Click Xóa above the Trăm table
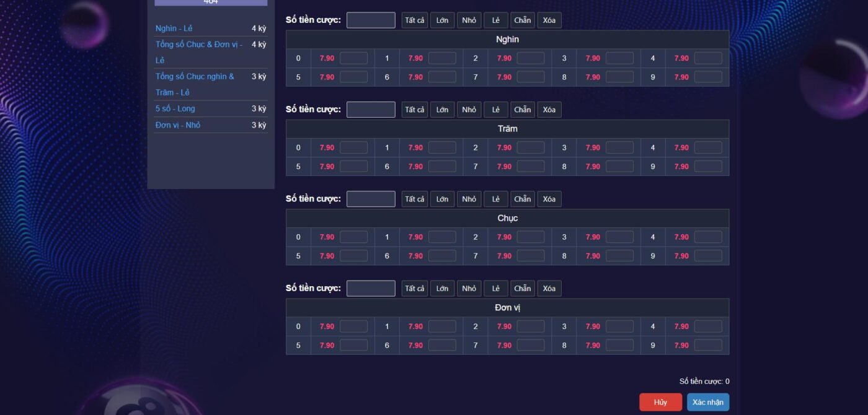868x415 pixels. (549, 110)
